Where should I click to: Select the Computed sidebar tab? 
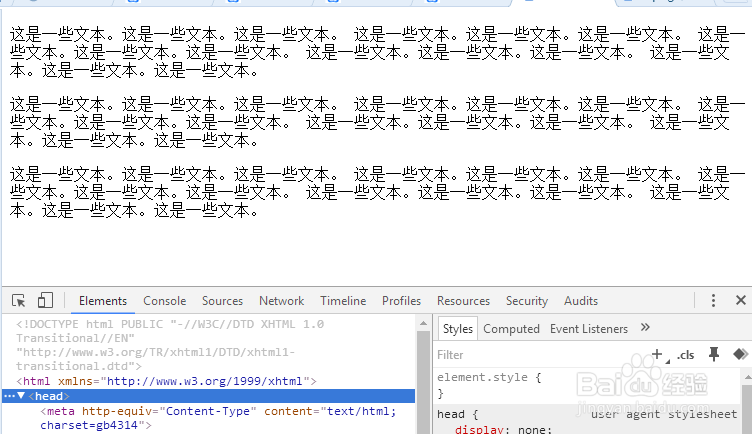[x=511, y=329]
